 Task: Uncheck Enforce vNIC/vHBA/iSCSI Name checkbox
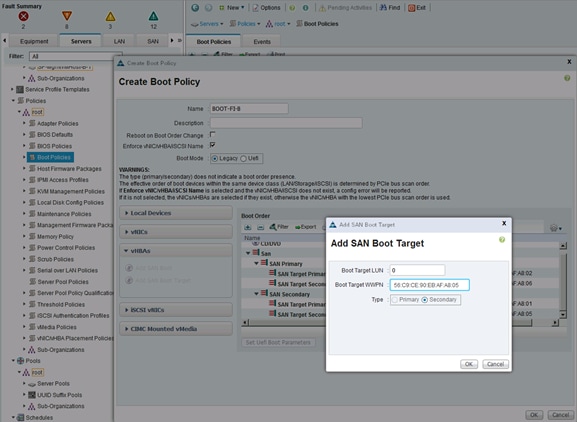(212, 145)
